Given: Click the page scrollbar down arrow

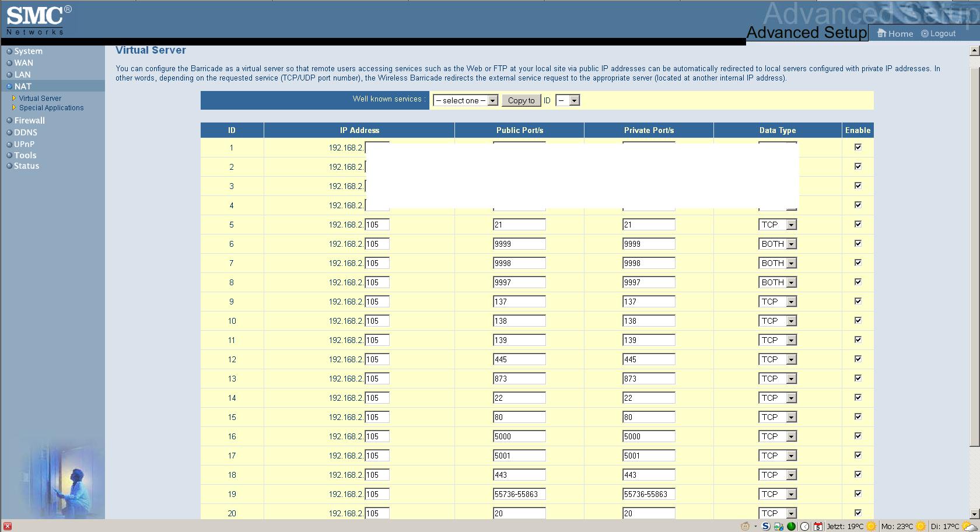Looking at the screenshot, I should point(974,514).
